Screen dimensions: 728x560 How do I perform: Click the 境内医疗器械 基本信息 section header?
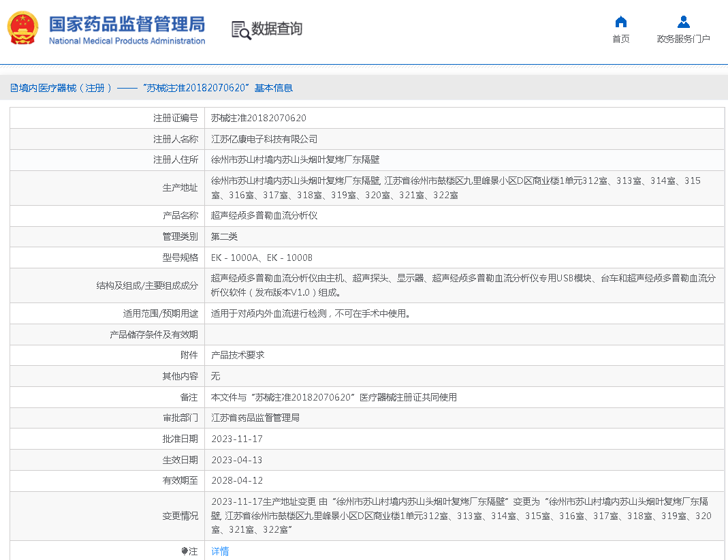(151, 88)
